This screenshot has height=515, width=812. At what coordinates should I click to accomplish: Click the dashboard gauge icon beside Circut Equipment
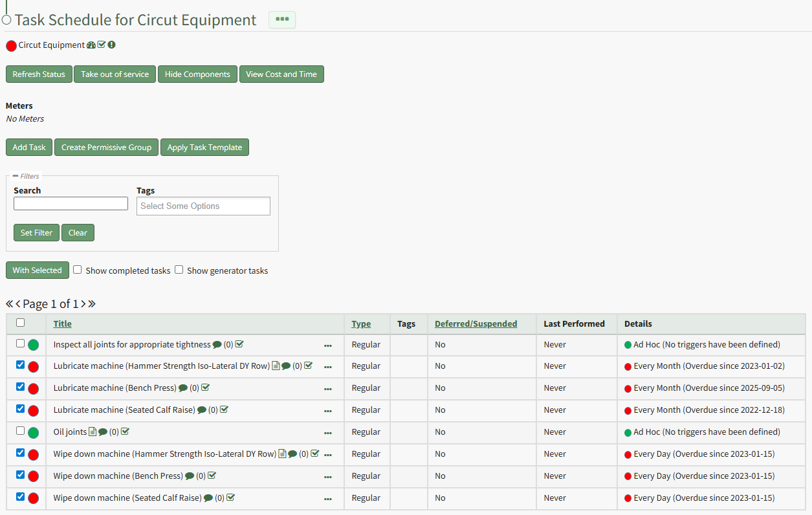(91, 45)
